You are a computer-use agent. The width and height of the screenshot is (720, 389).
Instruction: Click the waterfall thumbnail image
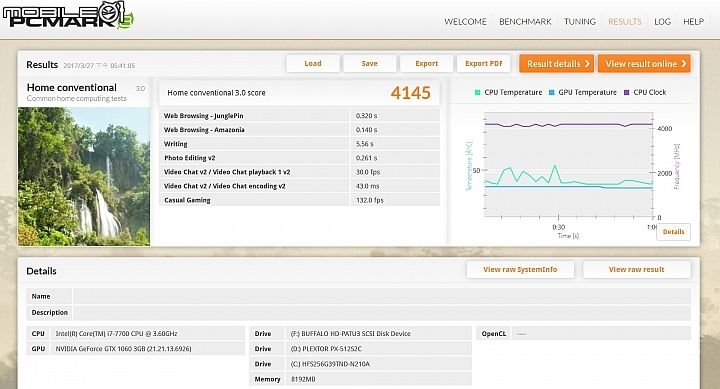point(84,176)
